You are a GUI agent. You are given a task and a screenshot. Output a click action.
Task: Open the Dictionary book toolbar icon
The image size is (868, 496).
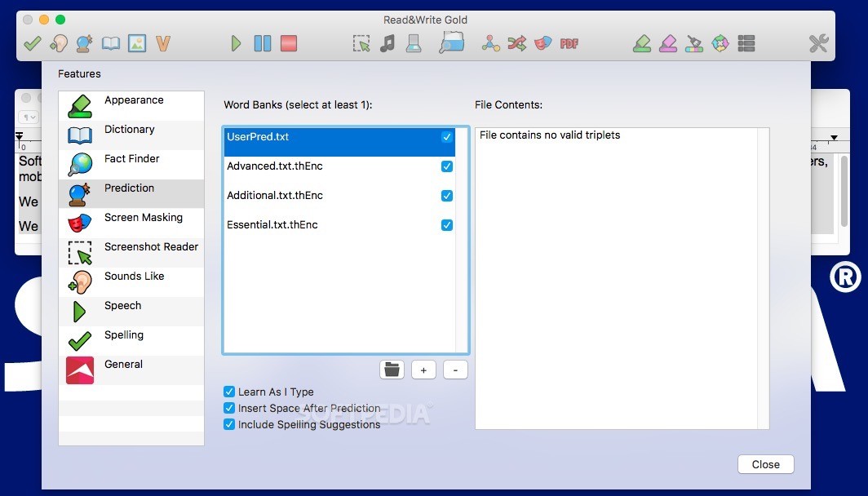click(111, 43)
